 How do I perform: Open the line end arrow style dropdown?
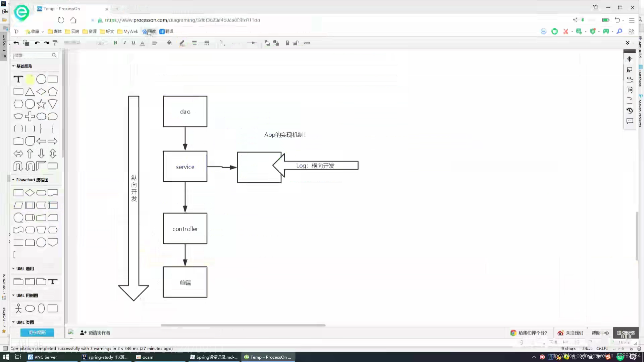[252, 43]
